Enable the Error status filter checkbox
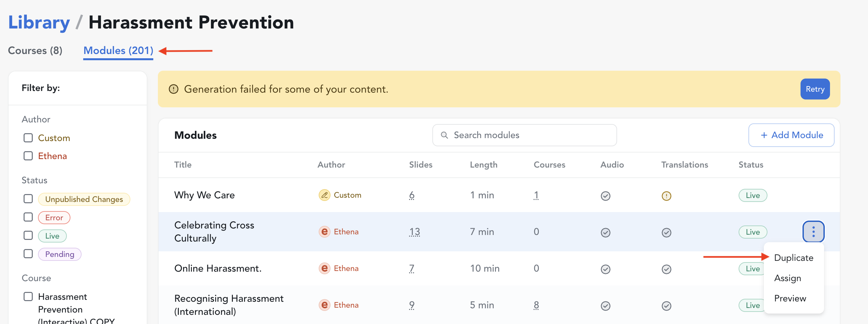The width and height of the screenshot is (868, 324). pos(28,217)
